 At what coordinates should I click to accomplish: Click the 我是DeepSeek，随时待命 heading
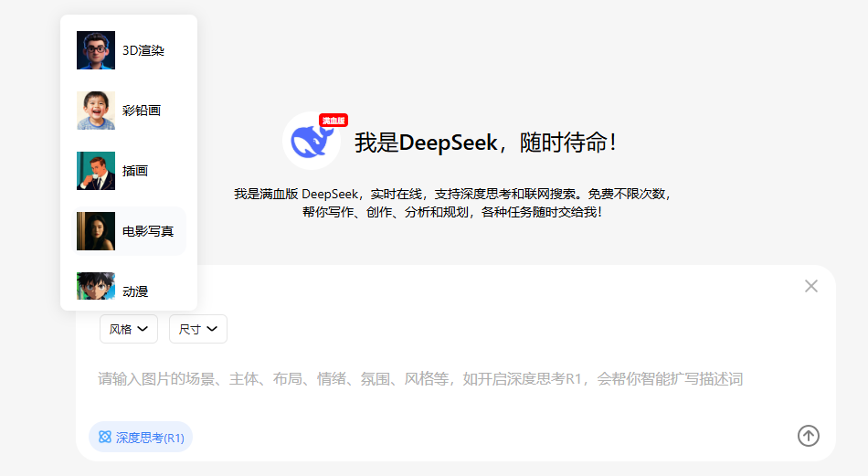pos(485,143)
